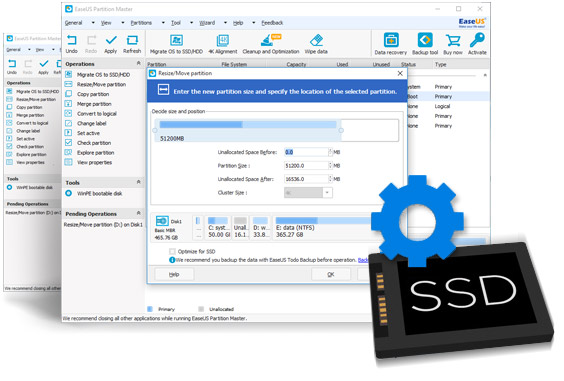The height and width of the screenshot is (381, 564).
Task: Click the Unallocated Space Before field
Action: (306, 152)
